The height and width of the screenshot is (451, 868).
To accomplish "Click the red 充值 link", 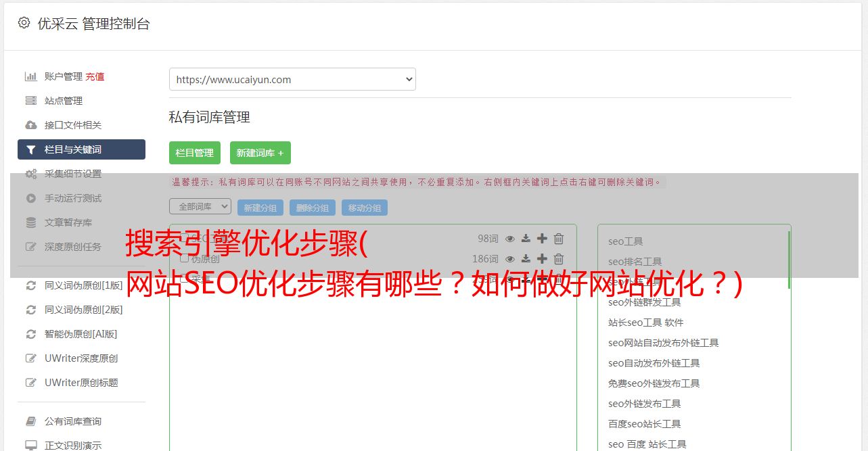I will (95, 76).
